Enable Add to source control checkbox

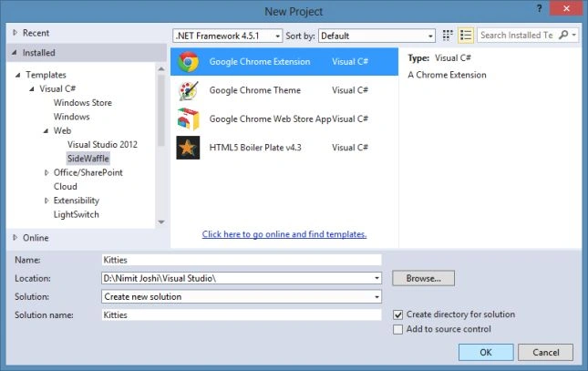click(397, 329)
